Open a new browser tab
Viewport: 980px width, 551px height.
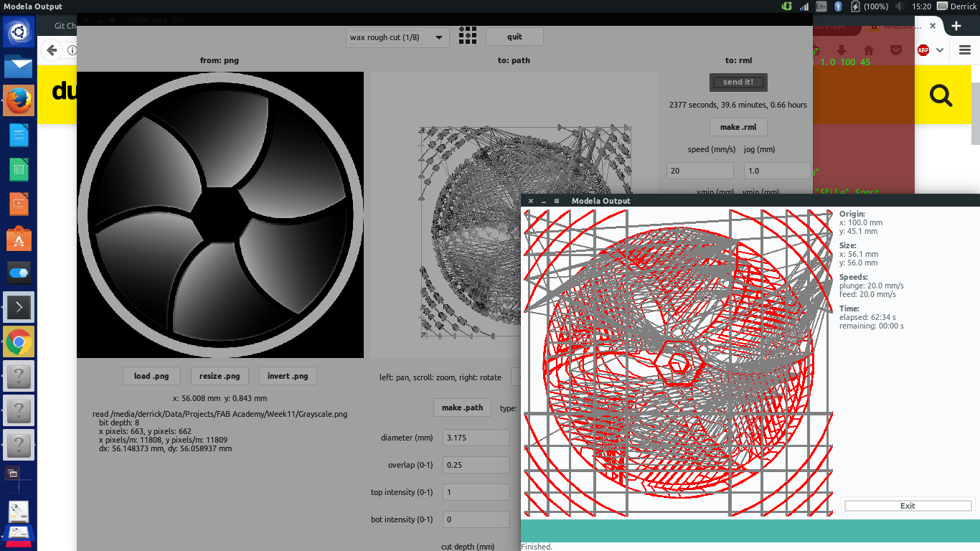coord(956,26)
